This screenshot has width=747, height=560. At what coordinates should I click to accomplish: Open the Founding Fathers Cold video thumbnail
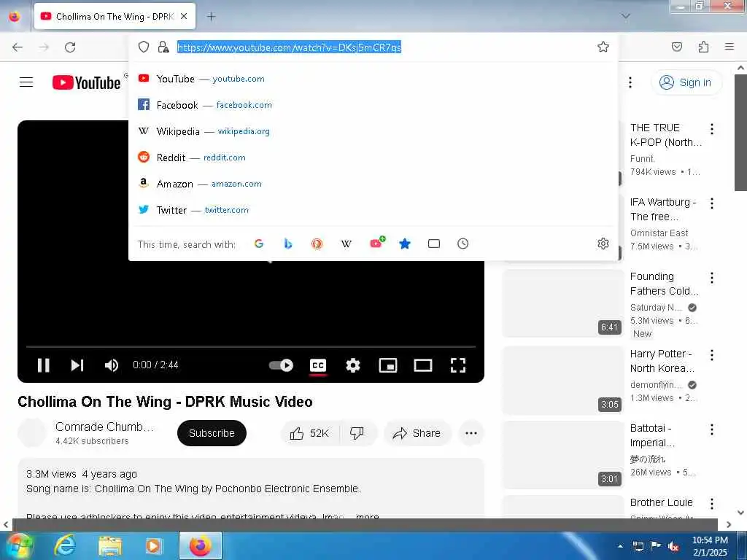point(562,303)
